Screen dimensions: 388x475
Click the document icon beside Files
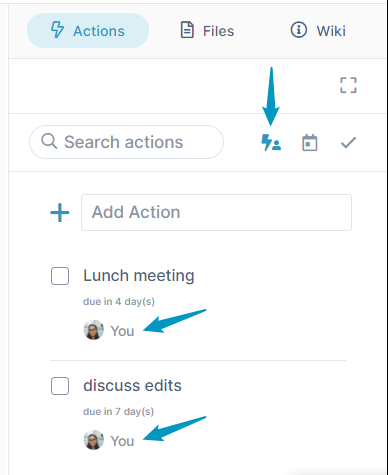click(x=187, y=30)
